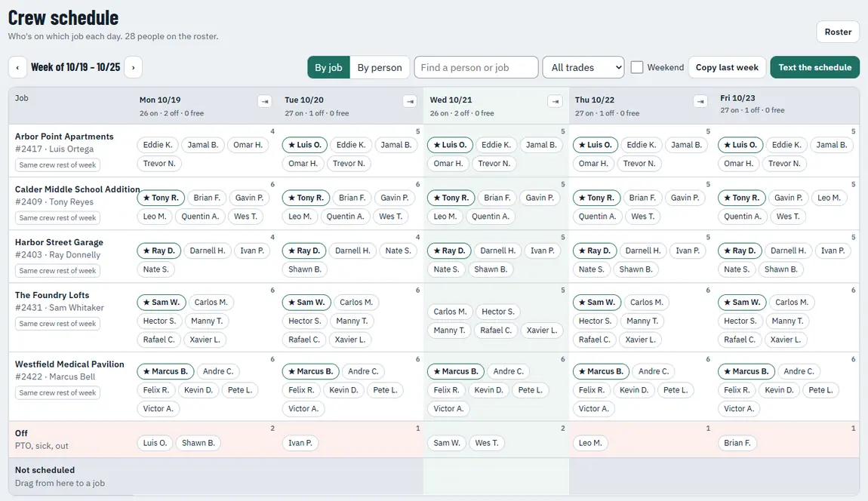This screenshot has width=868, height=501.
Task: Click Shawn B. chip on Tuesday Harbor Street
Action: [304, 269]
